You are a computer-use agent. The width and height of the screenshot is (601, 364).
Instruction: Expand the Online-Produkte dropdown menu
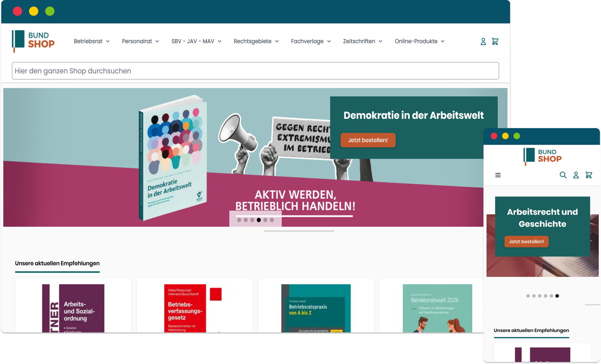(x=419, y=41)
